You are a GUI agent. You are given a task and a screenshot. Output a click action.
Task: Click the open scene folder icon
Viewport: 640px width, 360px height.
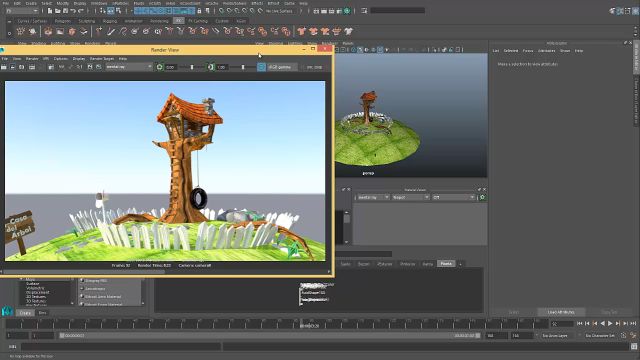coord(57,11)
